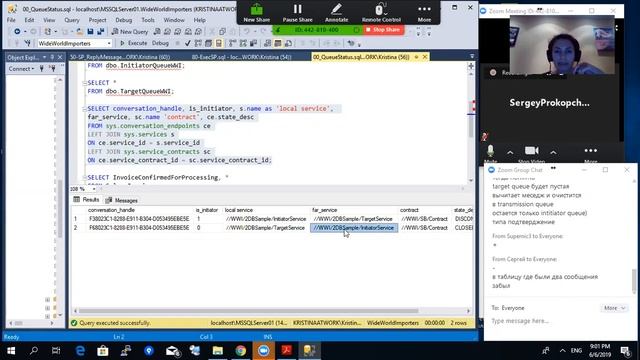Click the split editor button above scrollbar
The width and height of the screenshot is (640, 360).
pyautogui.click(x=471, y=66)
